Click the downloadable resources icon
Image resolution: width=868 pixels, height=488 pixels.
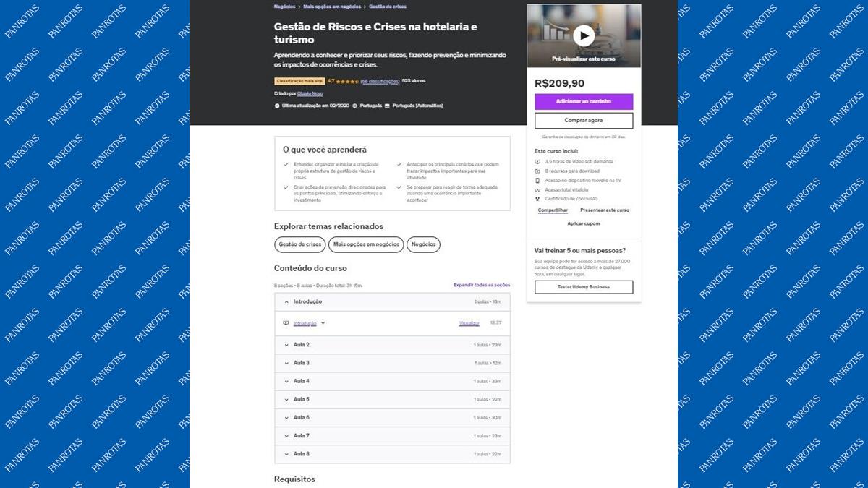pos(537,171)
